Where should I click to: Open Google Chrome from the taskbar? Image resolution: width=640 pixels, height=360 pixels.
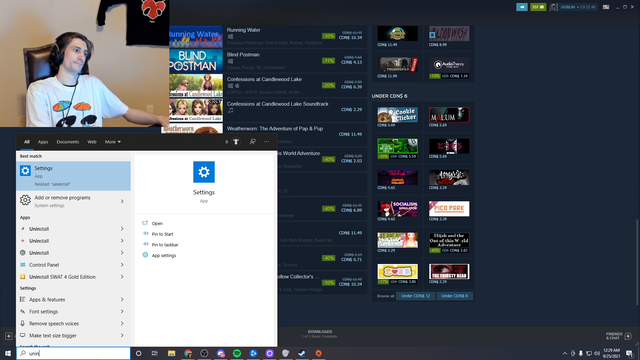188,353
